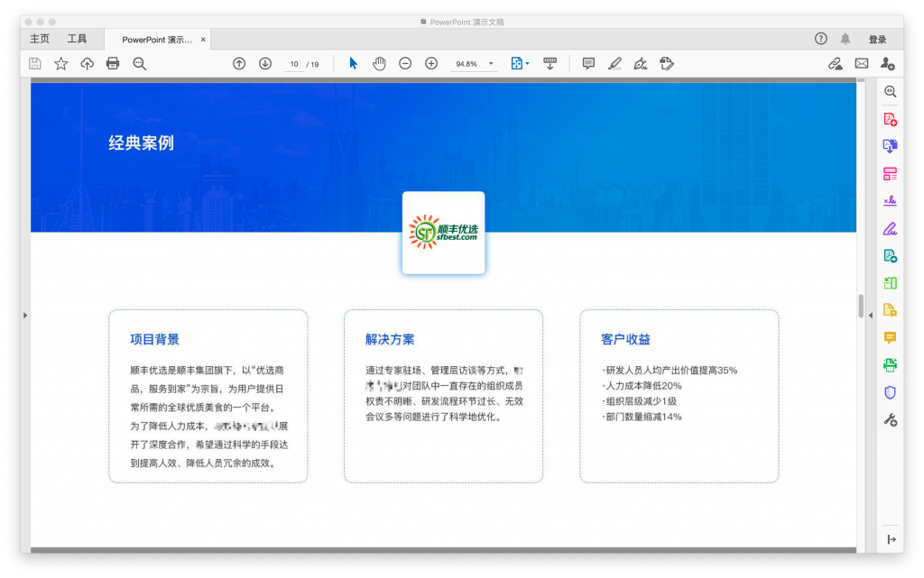Open the yellow Comment sidebar tool
The image size is (924, 578).
click(x=891, y=337)
